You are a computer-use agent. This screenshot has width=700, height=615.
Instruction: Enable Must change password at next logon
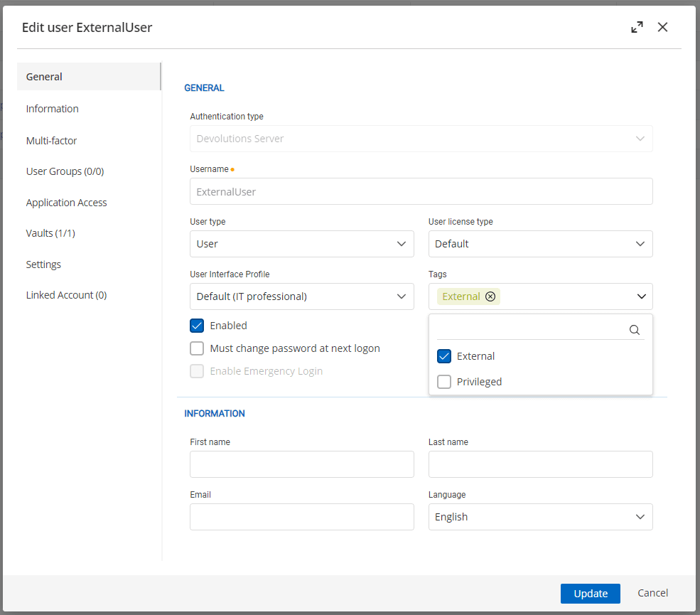point(197,348)
